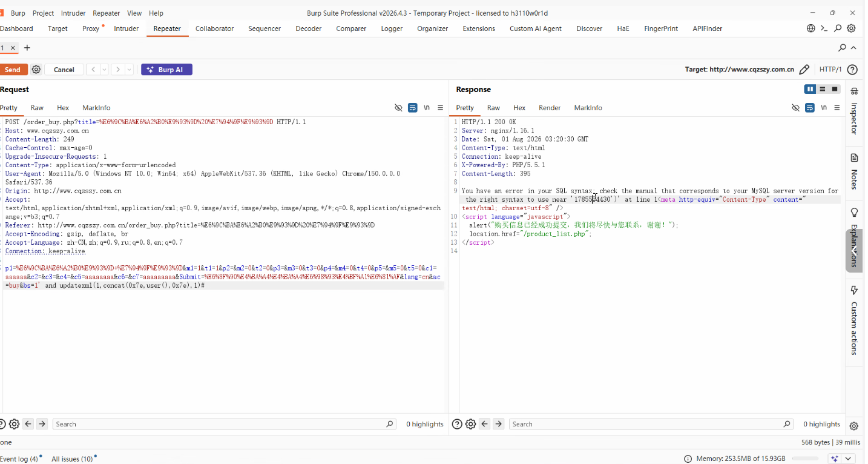Screen dimensions: 868x464
Task: Open Request panel hamburger options menu
Action: (x=441, y=108)
